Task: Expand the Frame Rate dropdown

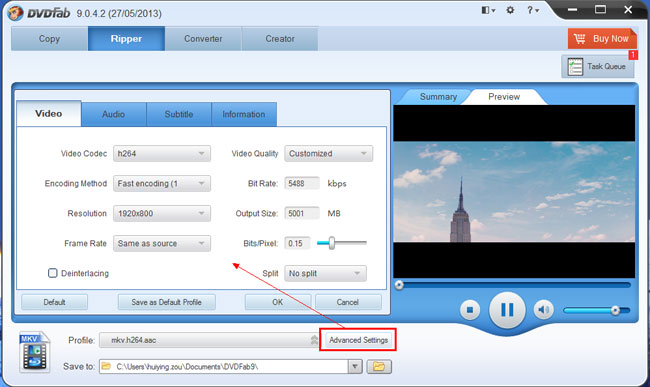Action: (162, 243)
